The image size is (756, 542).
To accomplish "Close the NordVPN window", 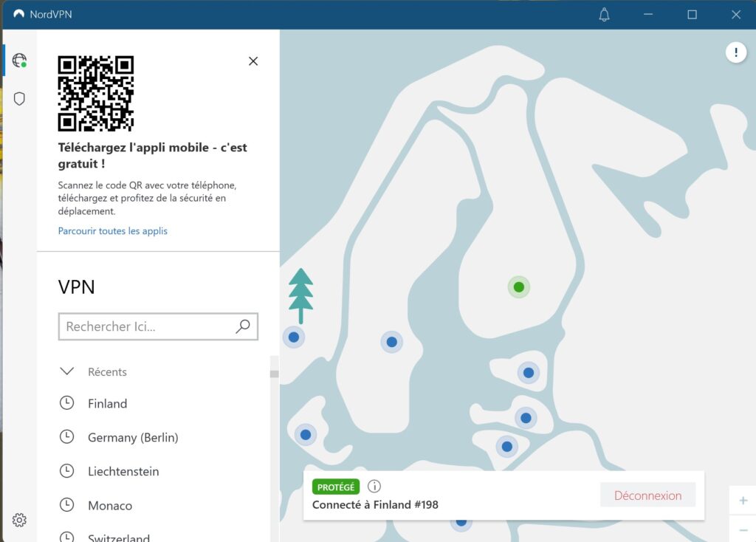I will tap(736, 15).
